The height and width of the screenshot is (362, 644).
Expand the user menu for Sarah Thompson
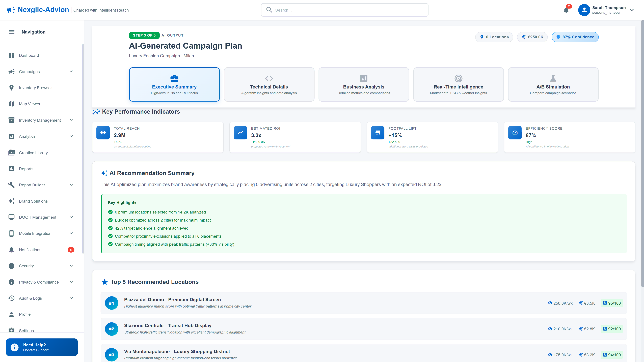point(632,10)
